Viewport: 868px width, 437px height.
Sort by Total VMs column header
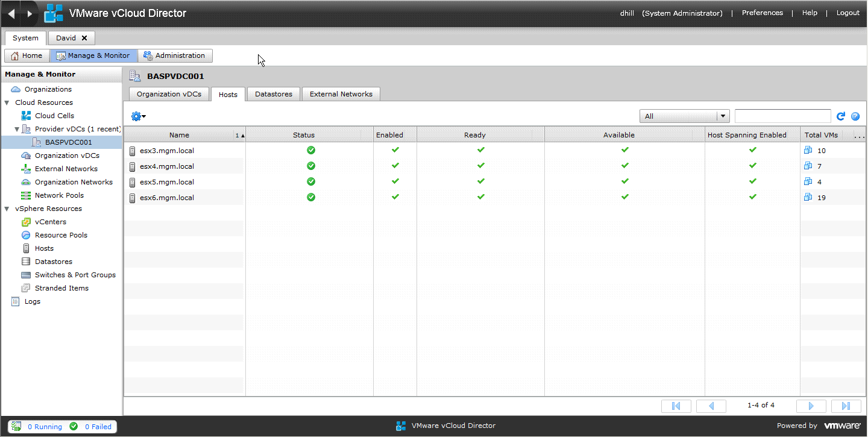click(x=821, y=135)
